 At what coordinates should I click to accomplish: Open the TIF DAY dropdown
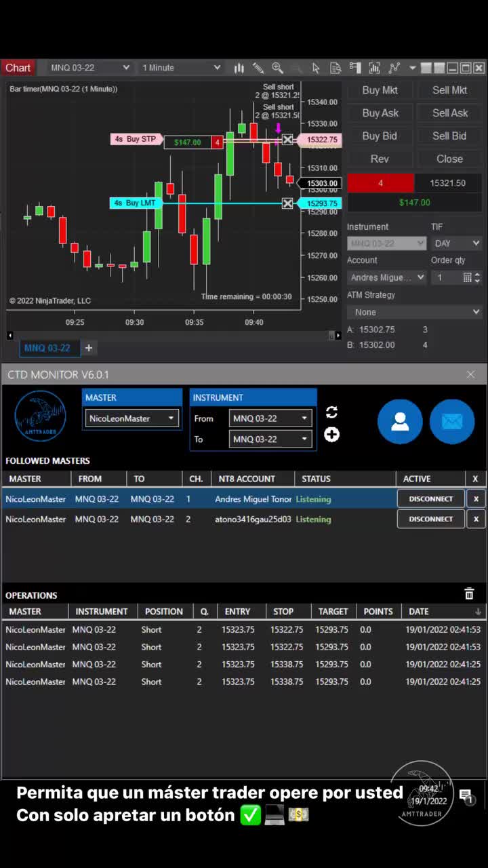pos(456,243)
